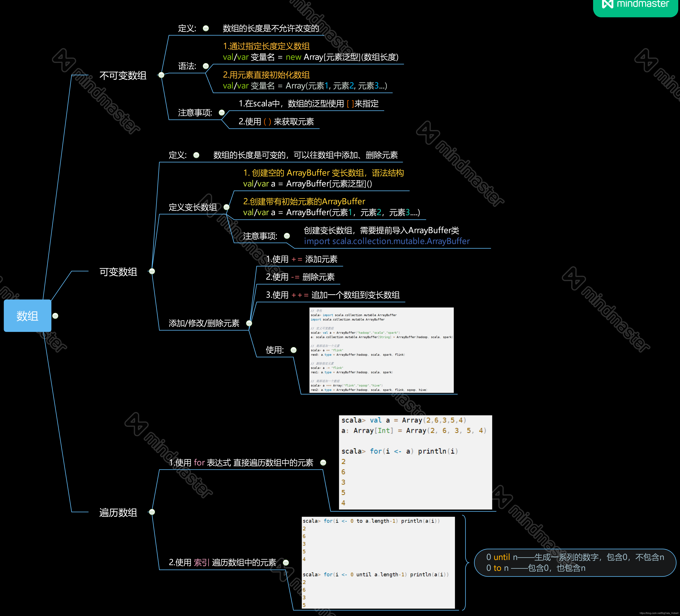Select the 可变数组 topic
The width and height of the screenshot is (680, 616).
tap(118, 272)
